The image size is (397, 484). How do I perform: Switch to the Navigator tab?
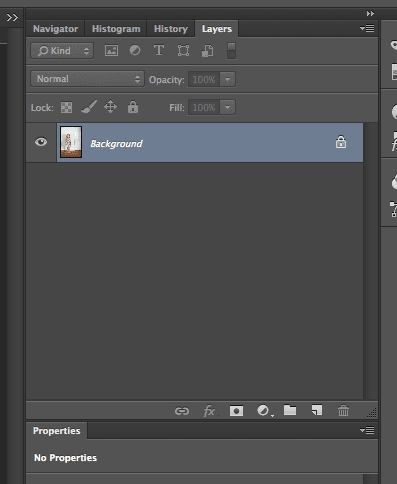pos(55,29)
